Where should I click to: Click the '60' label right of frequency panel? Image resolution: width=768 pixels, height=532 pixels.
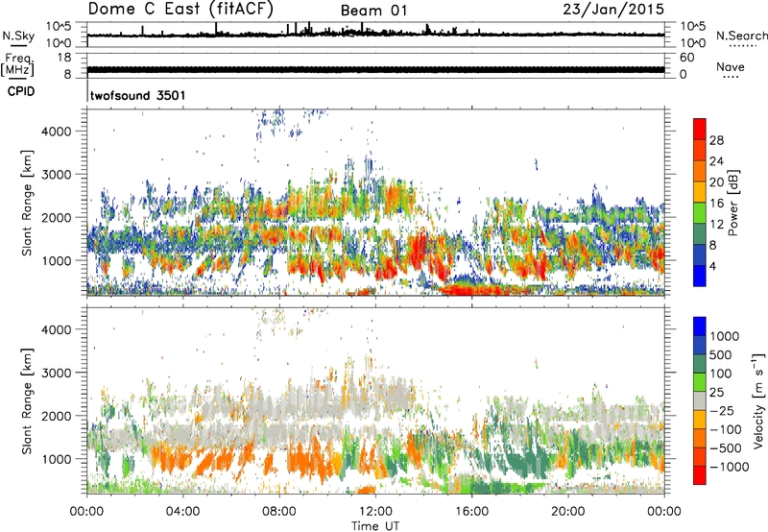(686, 58)
